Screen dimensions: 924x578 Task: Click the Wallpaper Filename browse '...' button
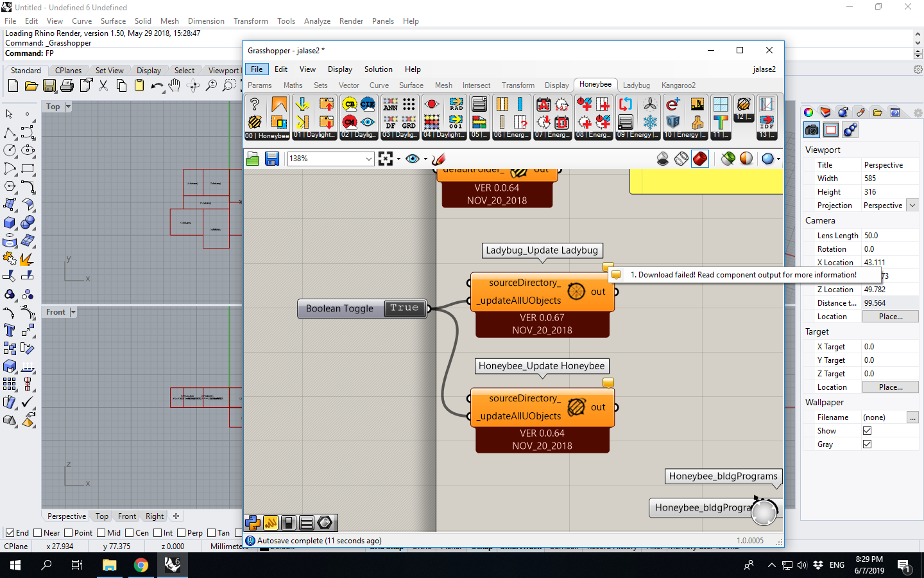click(x=912, y=417)
